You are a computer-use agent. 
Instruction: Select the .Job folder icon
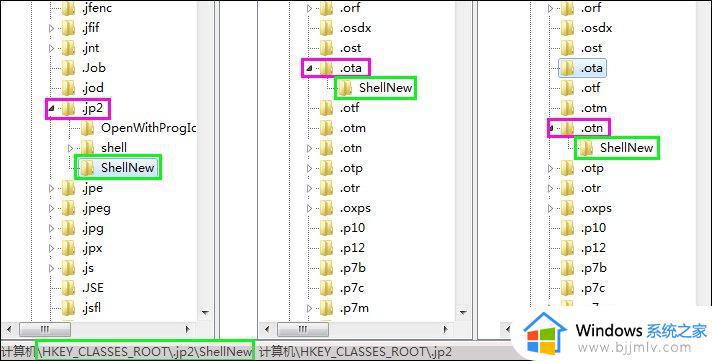click(68, 68)
